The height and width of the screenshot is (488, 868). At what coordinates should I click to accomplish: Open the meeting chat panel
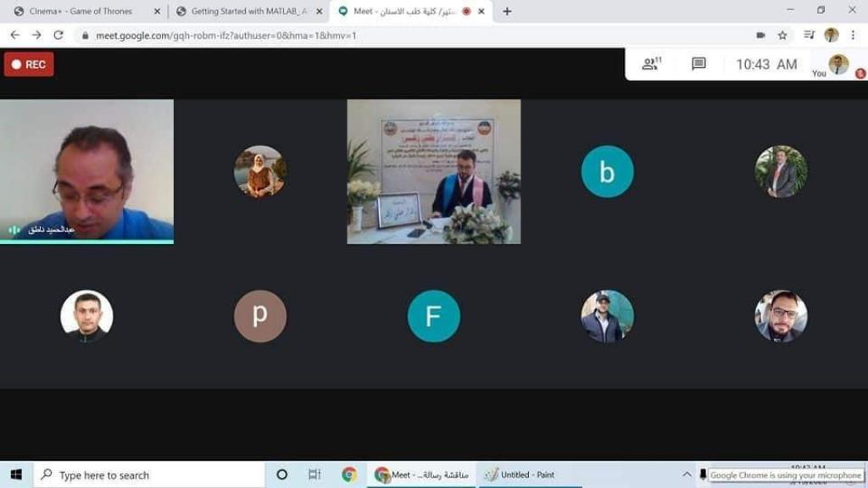coord(698,64)
